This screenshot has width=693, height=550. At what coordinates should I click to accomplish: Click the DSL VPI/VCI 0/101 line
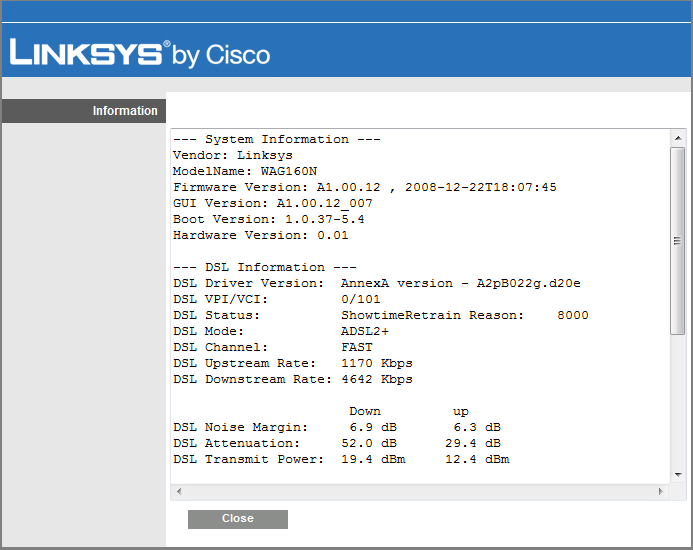pyautogui.click(x=277, y=299)
